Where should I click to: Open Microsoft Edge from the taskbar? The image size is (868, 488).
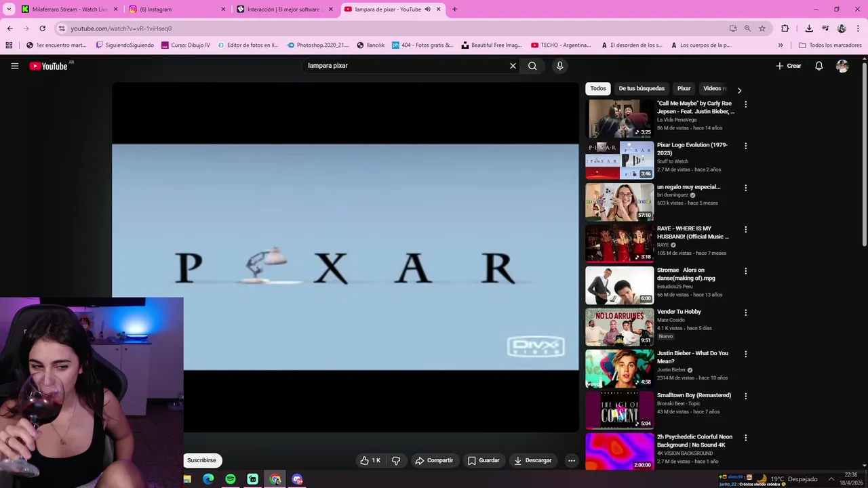point(208,479)
